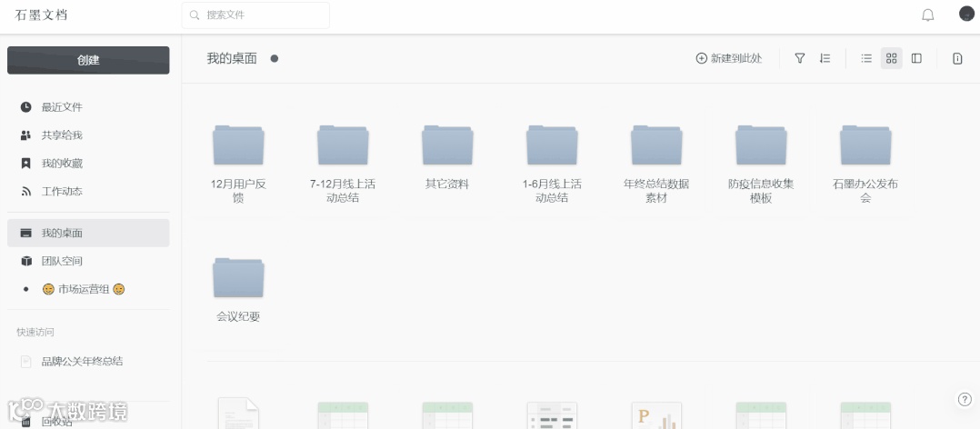Switch to grid view
Image resolution: width=980 pixels, height=429 pixels.
pyautogui.click(x=892, y=58)
